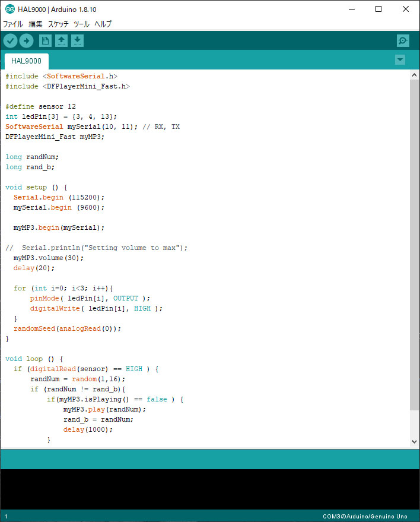Image resolution: width=420 pixels, height=522 pixels.
Task: Open the Serial Monitor magnifier icon
Action: [403, 40]
